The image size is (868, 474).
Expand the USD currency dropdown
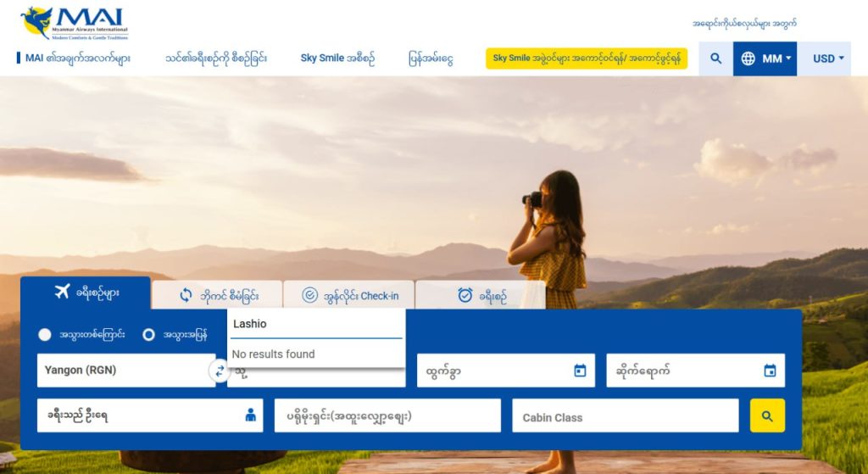pos(828,59)
